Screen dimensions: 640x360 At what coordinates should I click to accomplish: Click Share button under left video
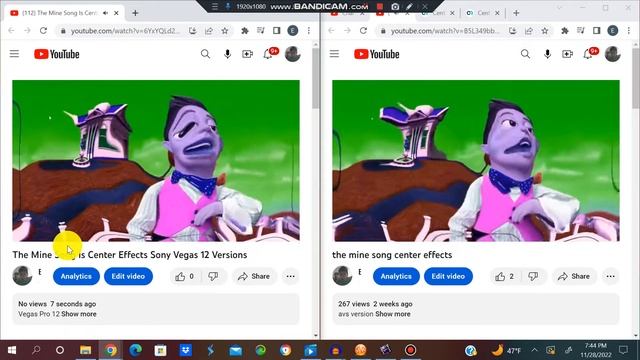coord(254,276)
